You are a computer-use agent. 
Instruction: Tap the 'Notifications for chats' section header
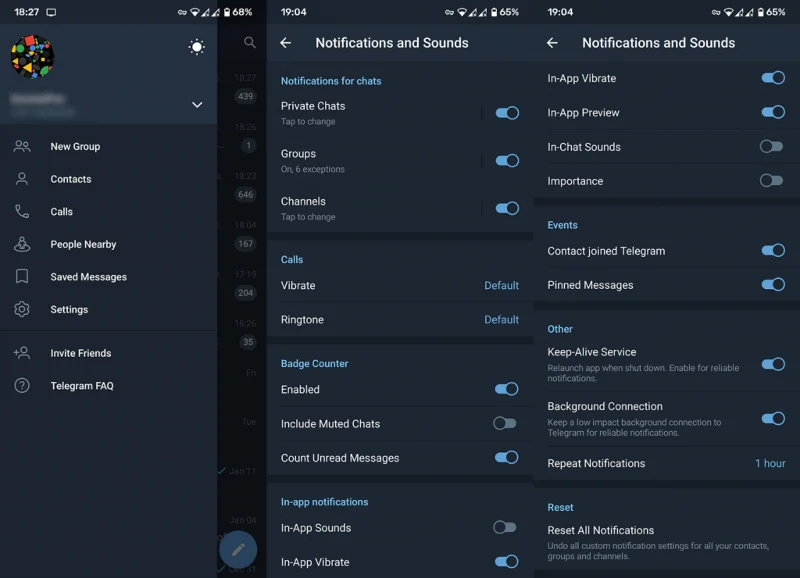[x=331, y=81]
